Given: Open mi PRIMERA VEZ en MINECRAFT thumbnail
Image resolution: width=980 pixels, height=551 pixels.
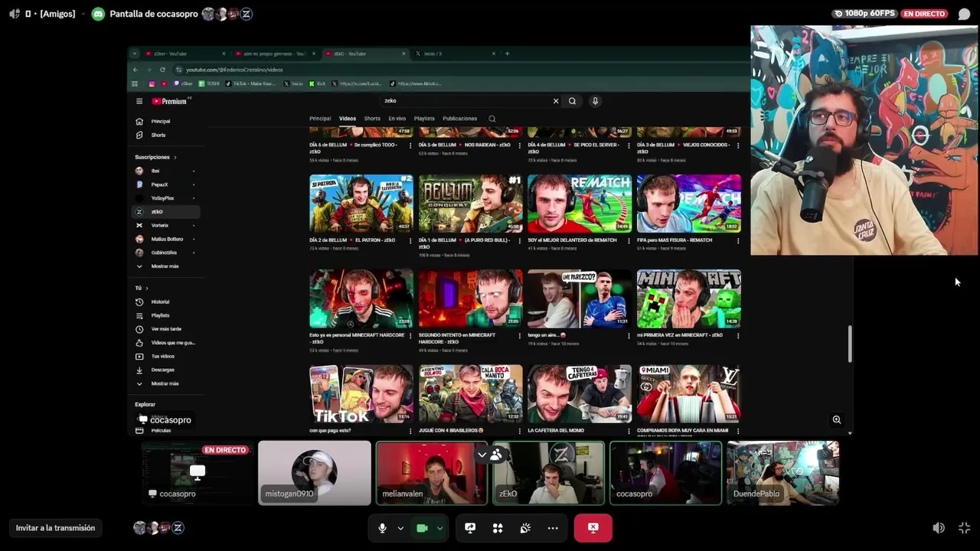Looking at the screenshot, I should tap(689, 298).
